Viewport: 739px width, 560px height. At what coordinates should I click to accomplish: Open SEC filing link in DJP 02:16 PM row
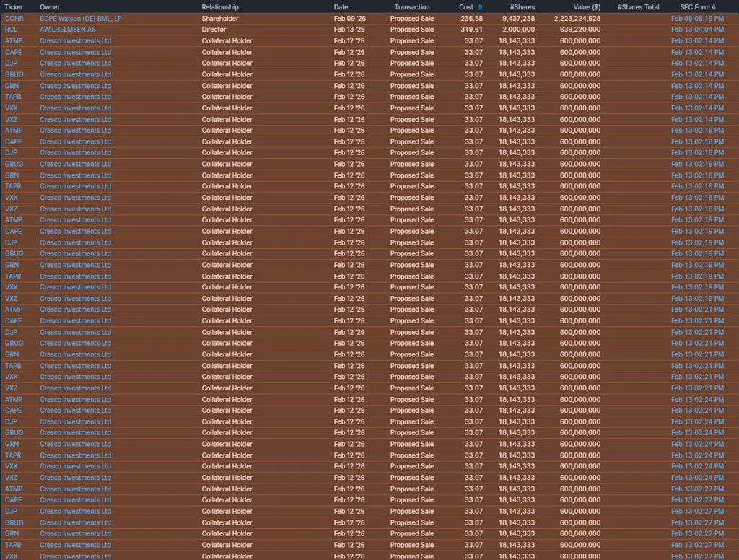click(x=697, y=153)
